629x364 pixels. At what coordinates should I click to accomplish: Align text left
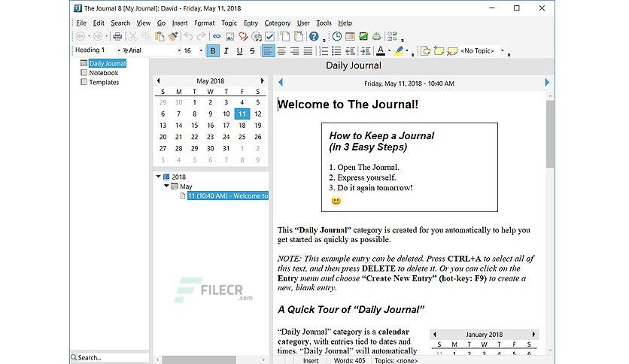click(x=268, y=51)
